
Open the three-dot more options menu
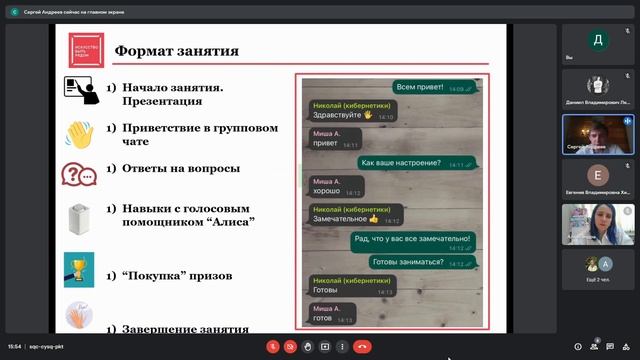click(x=342, y=347)
